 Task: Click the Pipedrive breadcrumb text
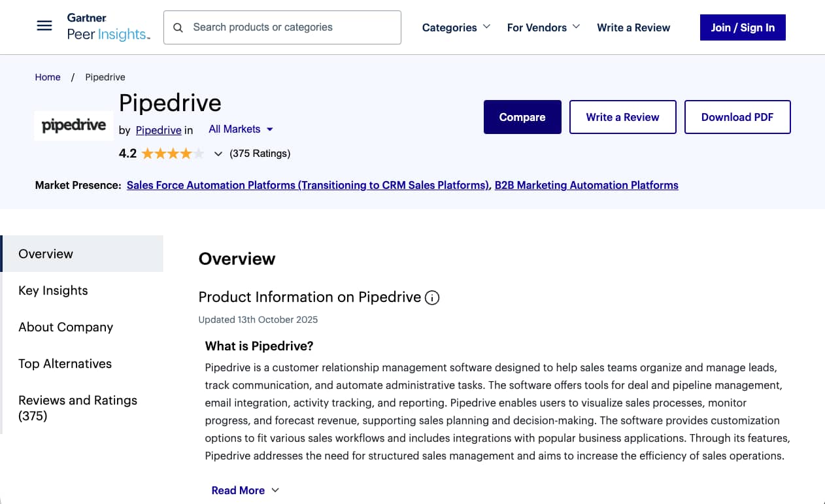tap(105, 77)
